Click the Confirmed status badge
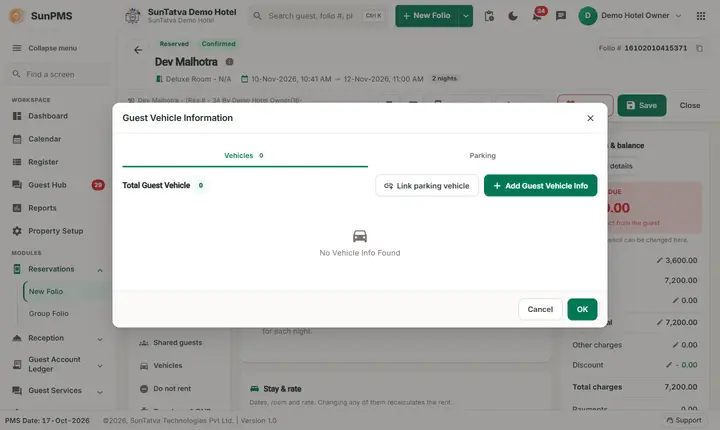This screenshot has height=430, width=720. (x=218, y=44)
